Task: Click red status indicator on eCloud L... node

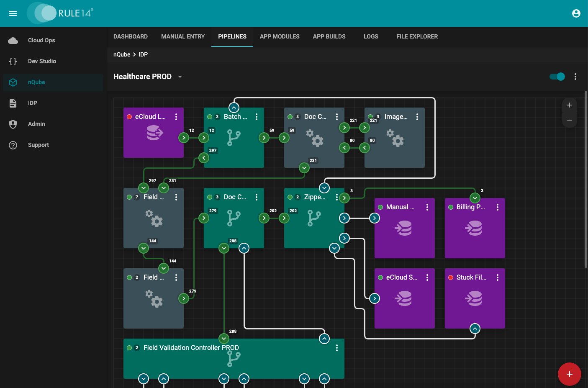Action: point(129,117)
